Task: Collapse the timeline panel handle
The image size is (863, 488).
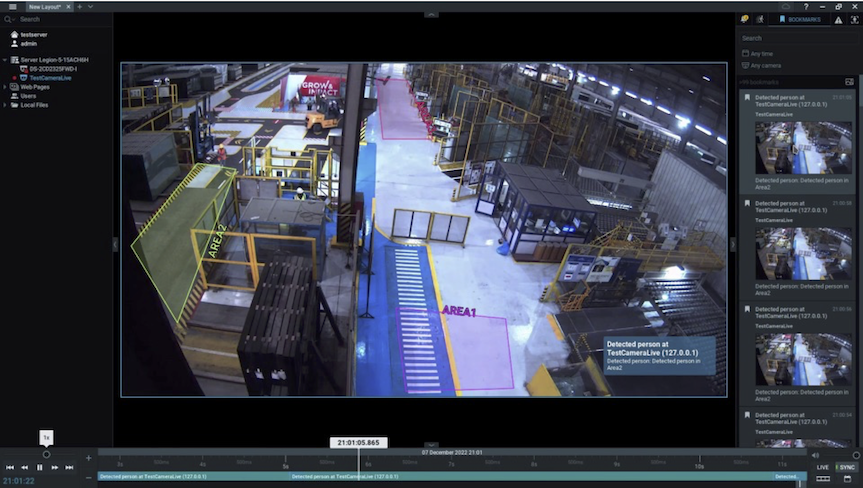Action: pos(431,445)
